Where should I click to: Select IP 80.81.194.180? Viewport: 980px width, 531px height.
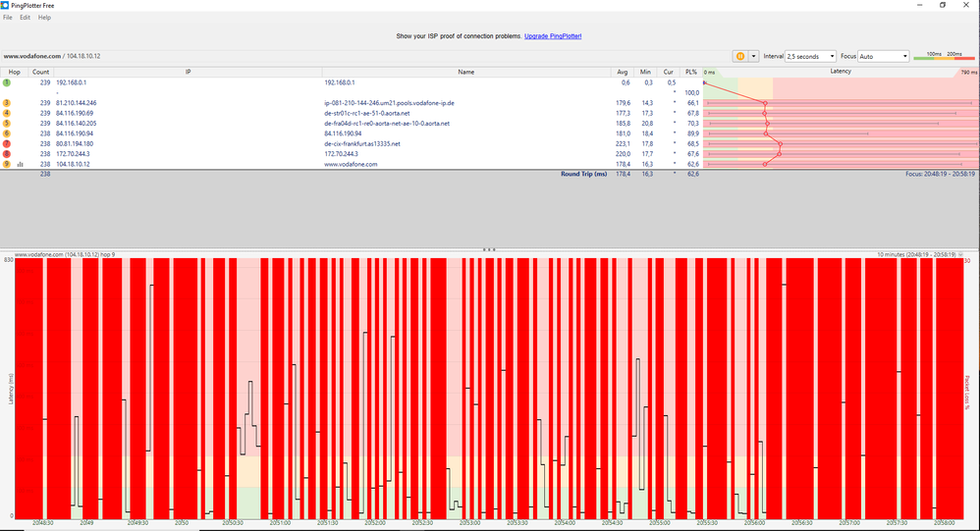(75, 143)
